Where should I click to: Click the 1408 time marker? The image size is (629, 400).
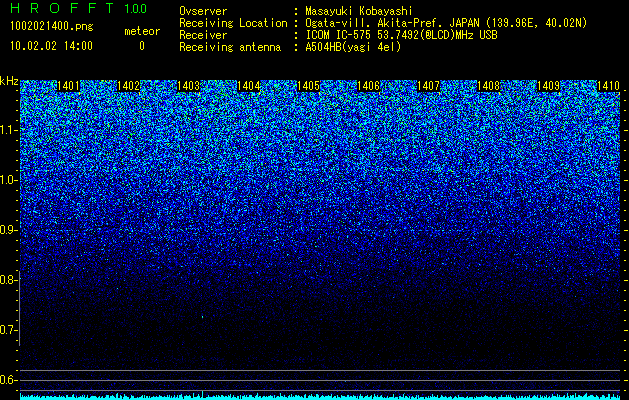[x=489, y=86]
